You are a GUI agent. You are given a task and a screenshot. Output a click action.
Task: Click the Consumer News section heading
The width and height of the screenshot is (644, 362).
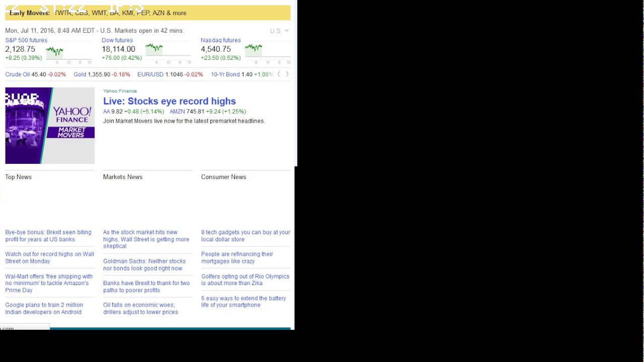click(x=224, y=177)
